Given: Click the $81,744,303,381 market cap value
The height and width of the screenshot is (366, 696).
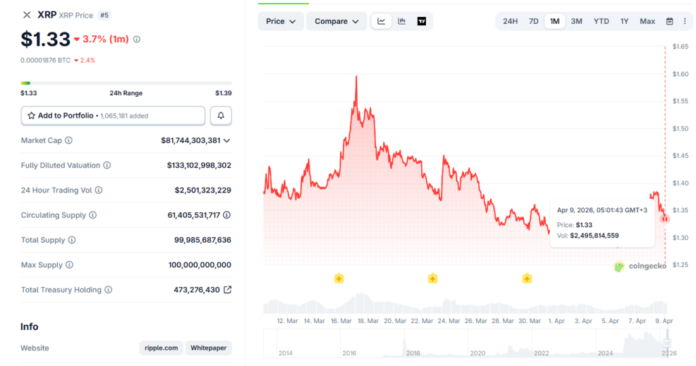Looking at the screenshot, I should [190, 141].
